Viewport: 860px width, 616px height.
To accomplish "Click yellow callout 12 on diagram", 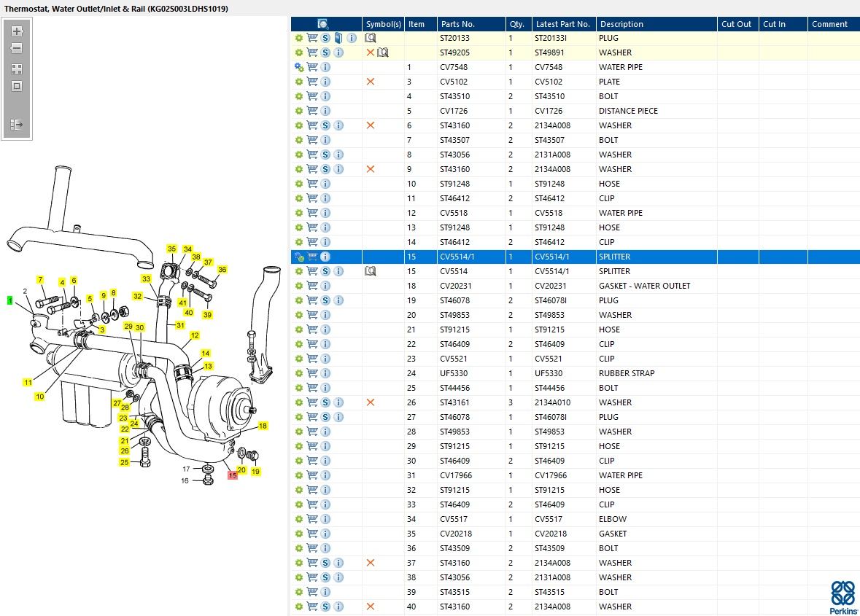I will [195, 335].
